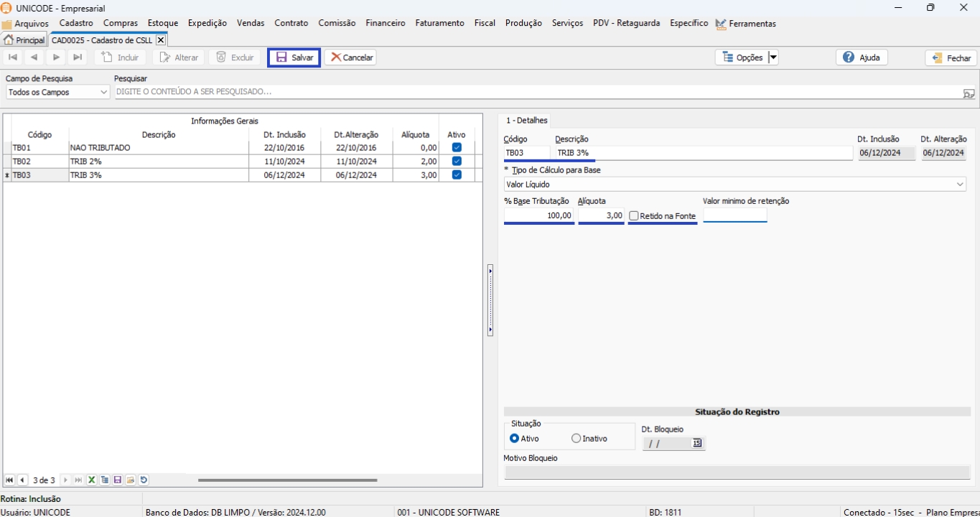Click the Salvar button

coord(294,57)
